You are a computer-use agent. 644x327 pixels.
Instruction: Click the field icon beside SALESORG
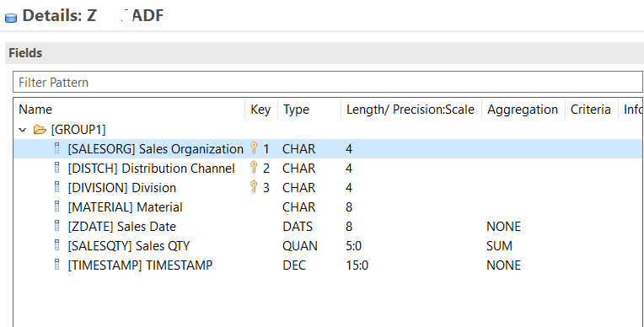coord(57,148)
